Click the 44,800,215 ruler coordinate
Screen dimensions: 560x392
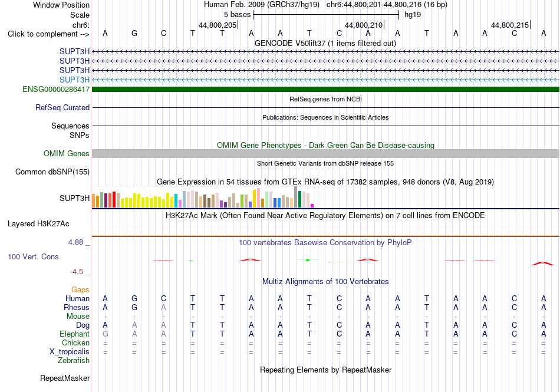[x=510, y=25]
